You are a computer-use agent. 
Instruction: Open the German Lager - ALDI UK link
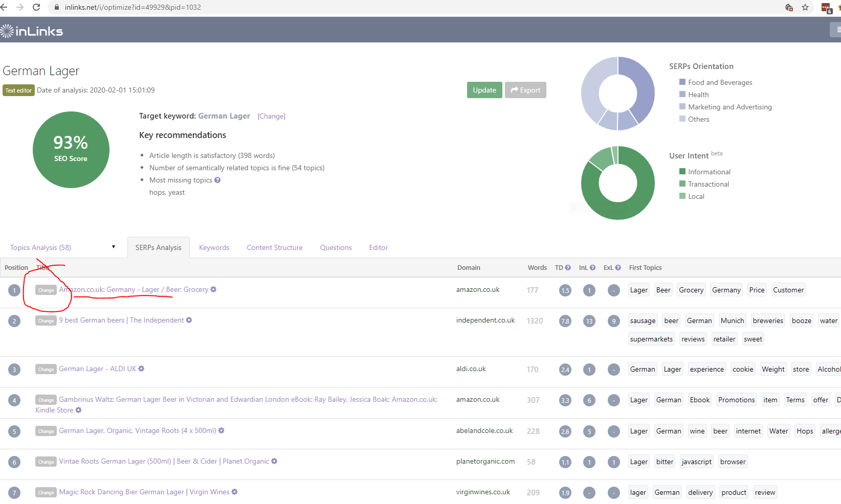click(98, 369)
